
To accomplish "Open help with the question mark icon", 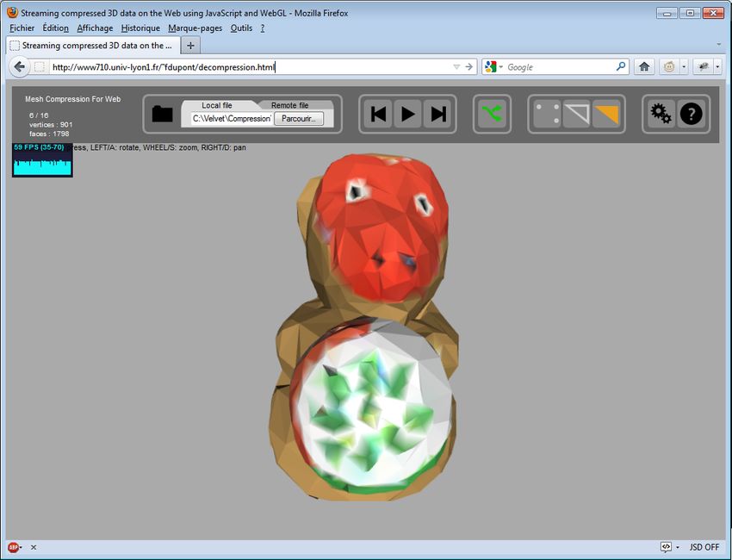I will tap(691, 114).
